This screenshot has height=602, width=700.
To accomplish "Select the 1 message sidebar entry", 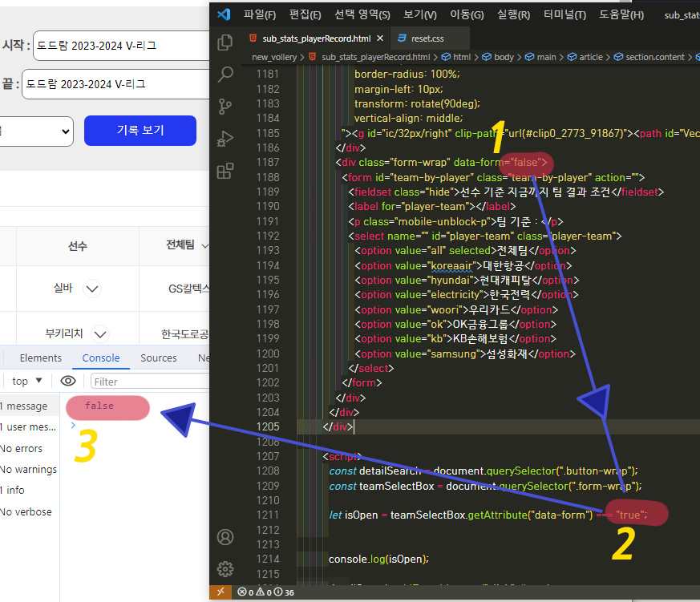I will pyautogui.click(x=29, y=406).
